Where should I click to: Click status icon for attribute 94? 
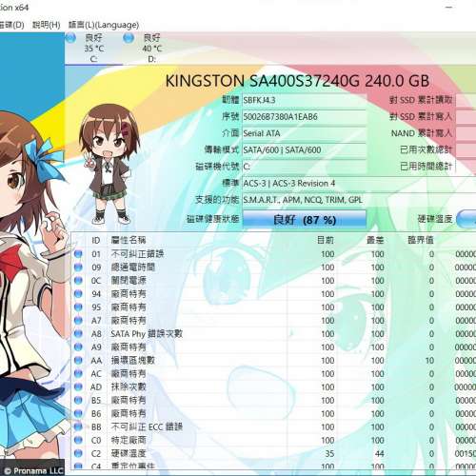pos(78,294)
